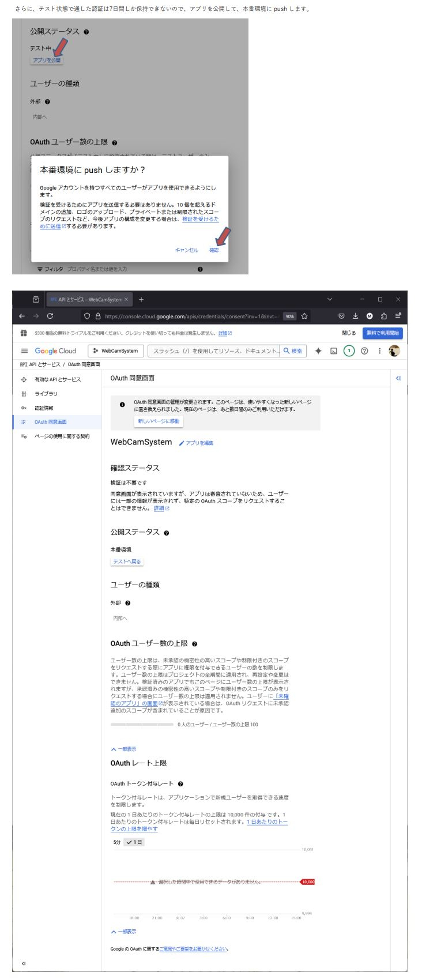Click the Pocket save icon in the toolbar

pyautogui.click(x=342, y=316)
